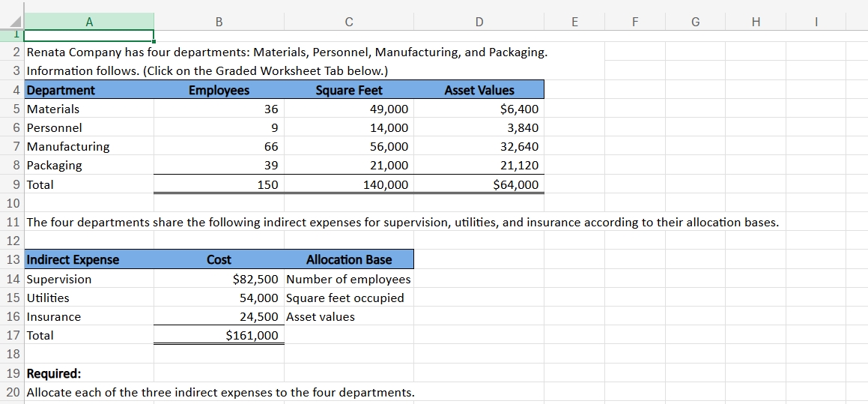This screenshot has height=404, width=868.
Task: Click 'Number of employees' cell
Action: coord(349,279)
